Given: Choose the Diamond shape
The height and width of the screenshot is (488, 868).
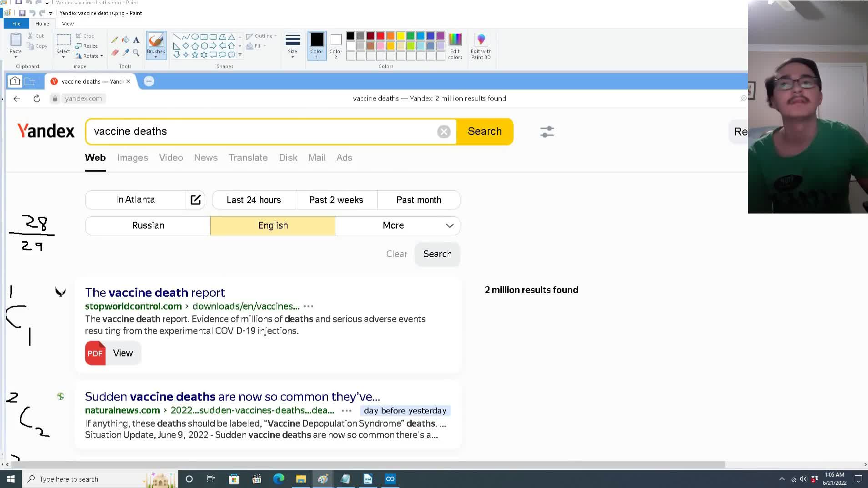Looking at the screenshot, I should coord(186,46).
